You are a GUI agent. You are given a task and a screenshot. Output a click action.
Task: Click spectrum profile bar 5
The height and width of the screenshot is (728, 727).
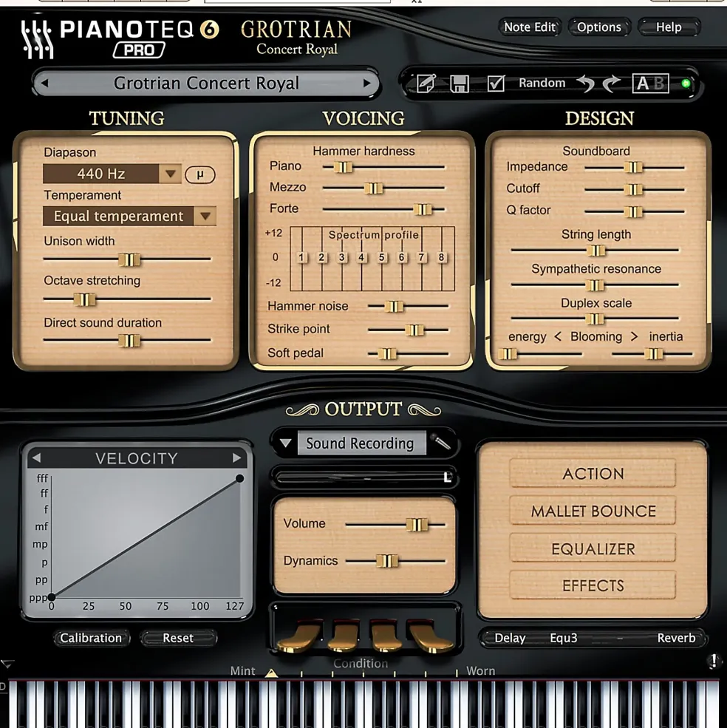pos(382,258)
